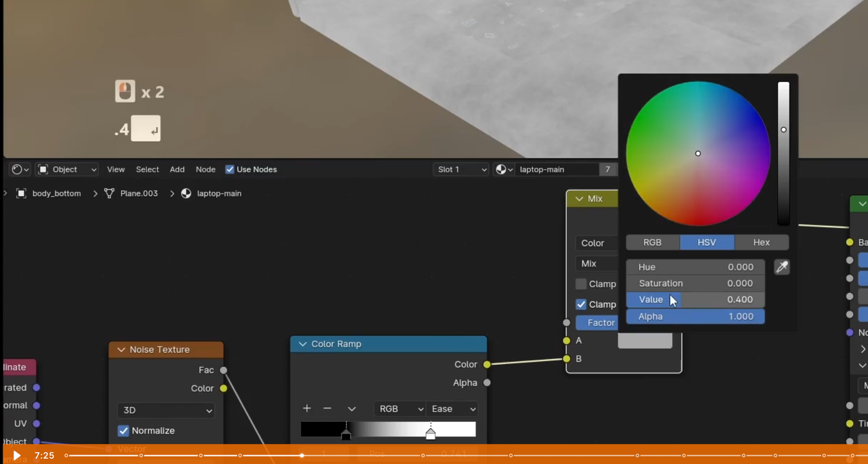Collapse the Mix node
This screenshot has height=464, width=868.
579,199
